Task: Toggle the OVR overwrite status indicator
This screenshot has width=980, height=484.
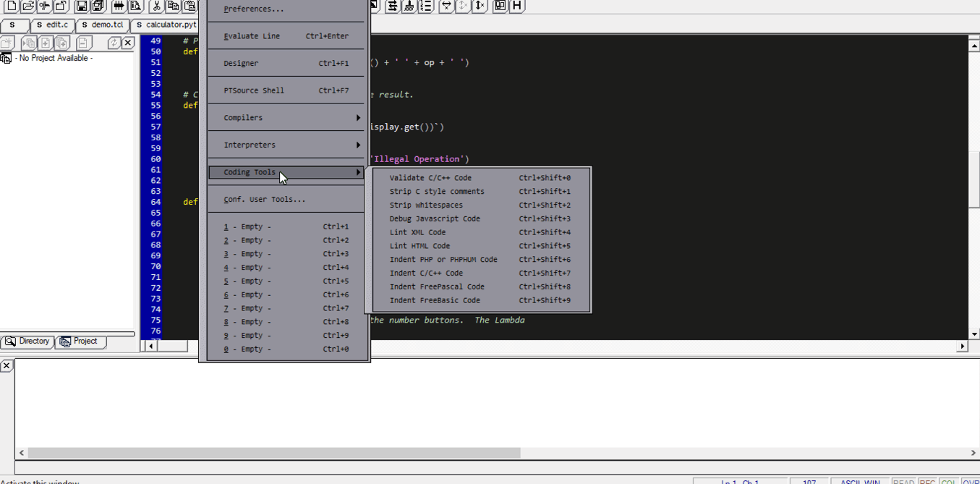Action: tap(971, 482)
